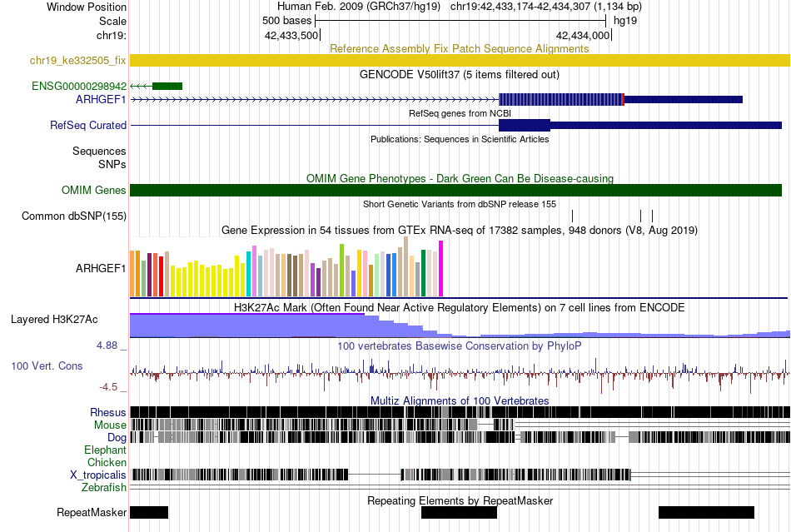Click the chr19_ke332505_fix track label
Screen dimensions: 791x532
pyautogui.click(x=77, y=61)
